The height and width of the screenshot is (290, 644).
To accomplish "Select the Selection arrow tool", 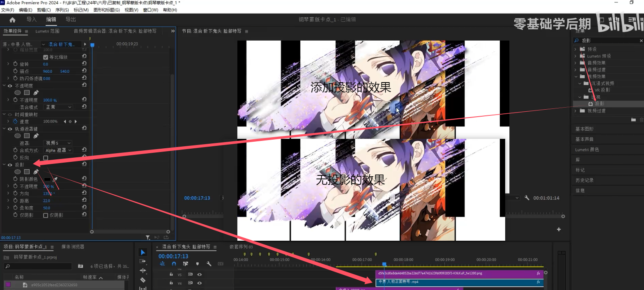I will pyautogui.click(x=143, y=252).
